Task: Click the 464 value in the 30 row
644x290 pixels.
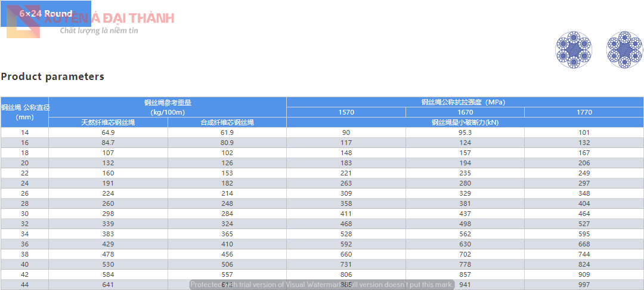Action: [x=584, y=214]
